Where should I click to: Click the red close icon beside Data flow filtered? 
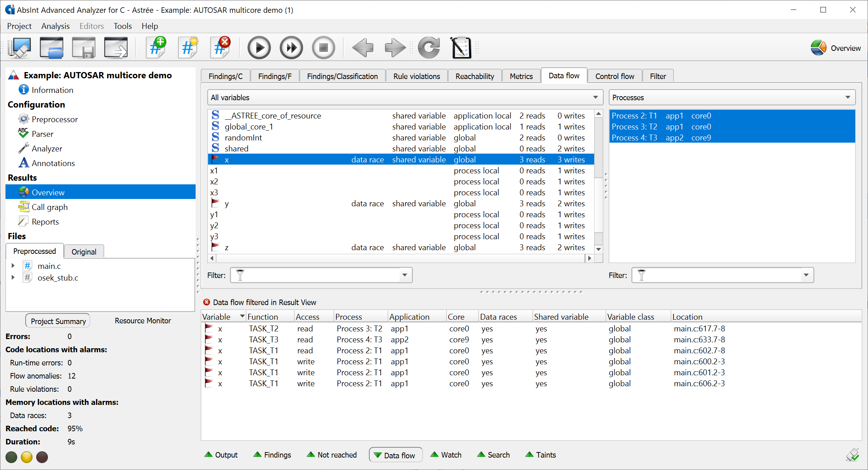(x=207, y=302)
